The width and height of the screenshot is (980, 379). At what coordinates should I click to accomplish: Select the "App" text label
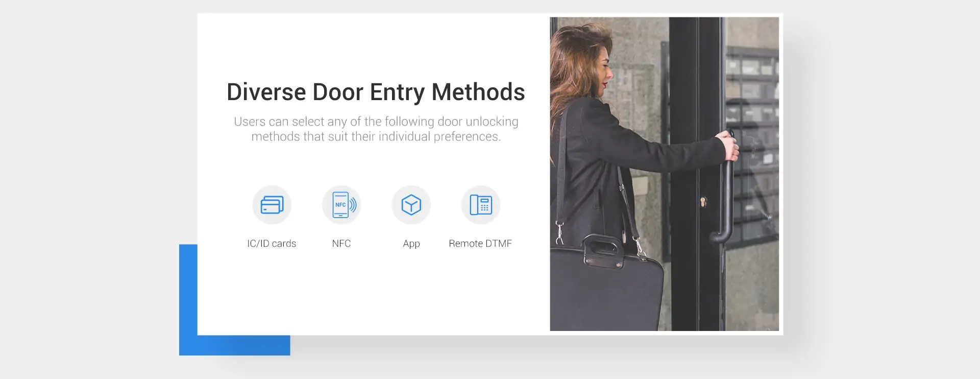[x=411, y=244]
